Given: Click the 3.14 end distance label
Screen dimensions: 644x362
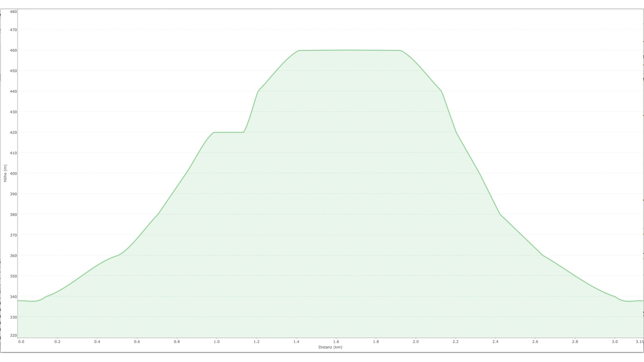Looking at the screenshot, I should (x=639, y=342).
